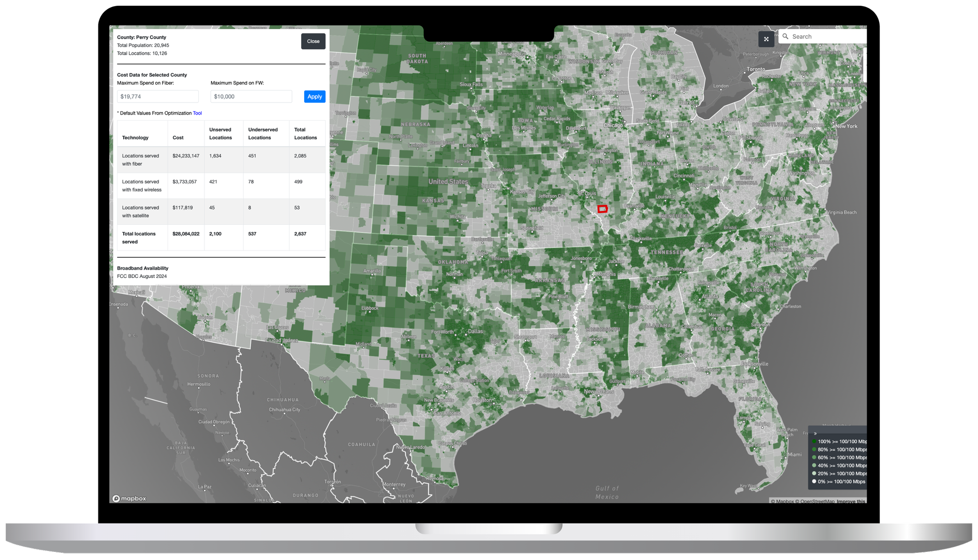
Task: Open the optimization Tool link
Action: point(197,113)
